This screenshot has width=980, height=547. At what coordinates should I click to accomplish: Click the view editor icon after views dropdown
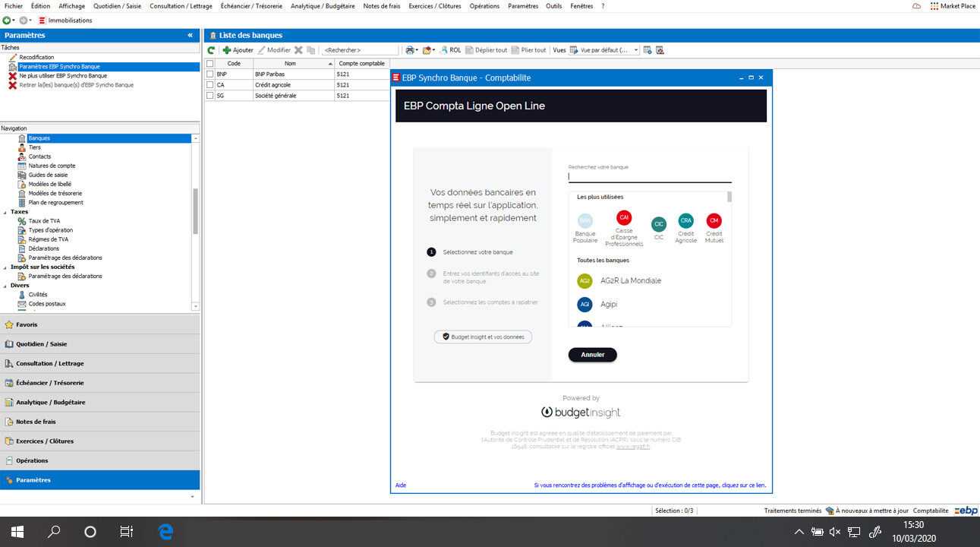pyautogui.click(x=648, y=50)
